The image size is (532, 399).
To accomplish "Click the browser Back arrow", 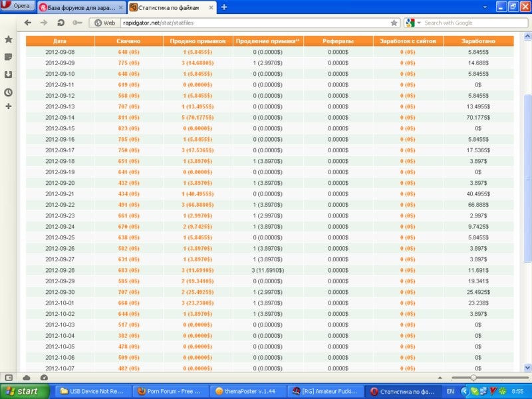I will click(x=28, y=23).
